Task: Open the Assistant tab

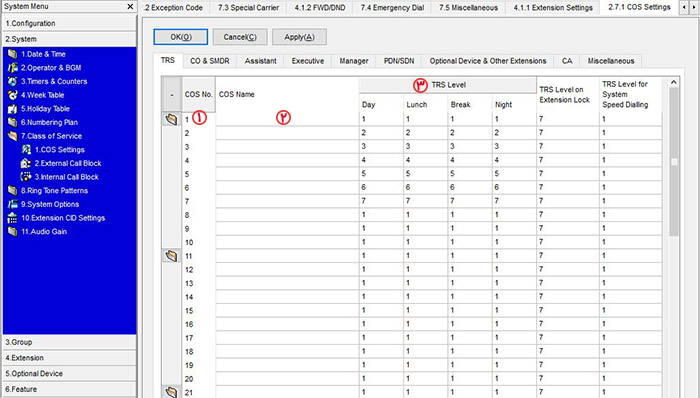Action: click(x=260, y=61)
